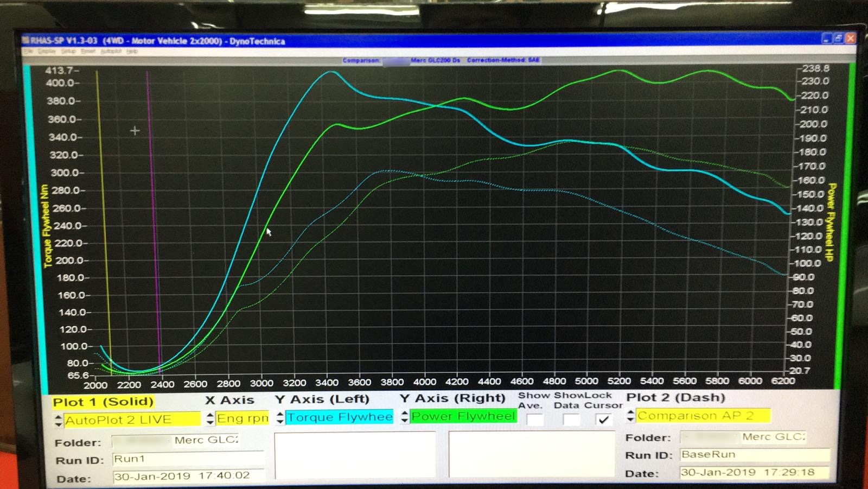This screenshot has height=489, width=868.
Task: Enable the Show Ave. checkbox
Action: 534,420
